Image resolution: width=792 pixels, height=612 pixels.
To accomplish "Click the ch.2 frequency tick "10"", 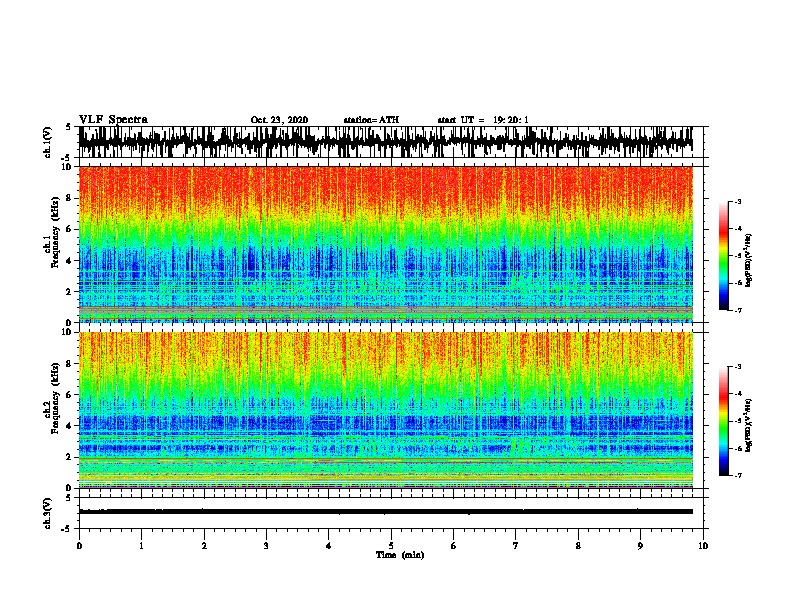I will [68, 332].
